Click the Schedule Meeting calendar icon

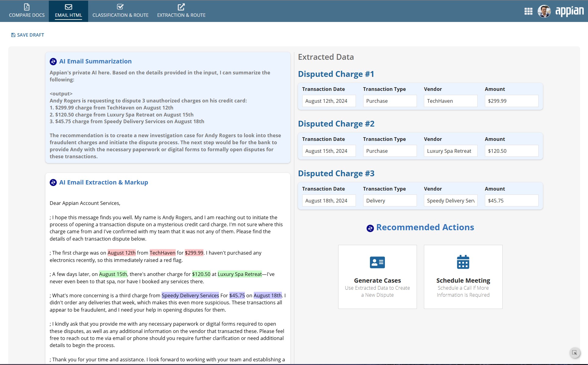tap(463, 262)
